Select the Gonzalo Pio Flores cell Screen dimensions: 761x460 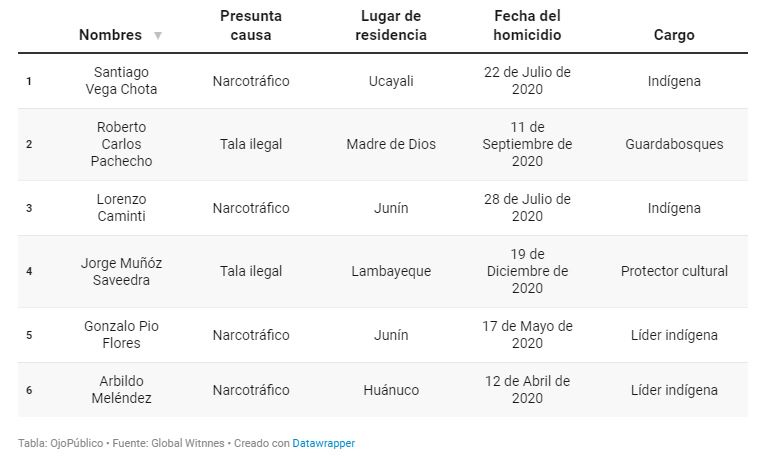pyautogui.click(x=121, y=335)
